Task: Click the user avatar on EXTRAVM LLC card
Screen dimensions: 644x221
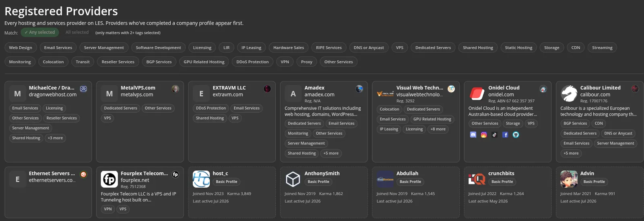Action: click(x=267, y=89)
